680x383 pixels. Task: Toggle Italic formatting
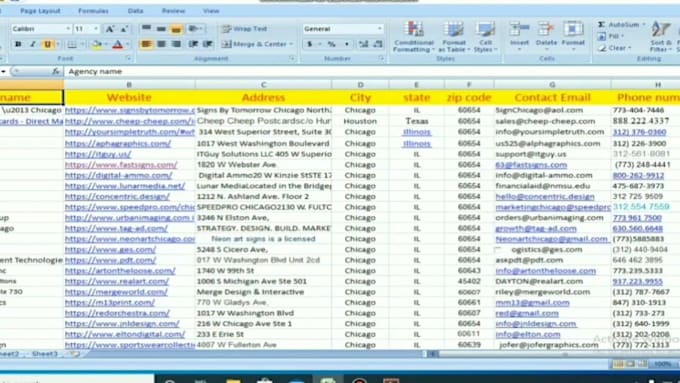(33, 44)
